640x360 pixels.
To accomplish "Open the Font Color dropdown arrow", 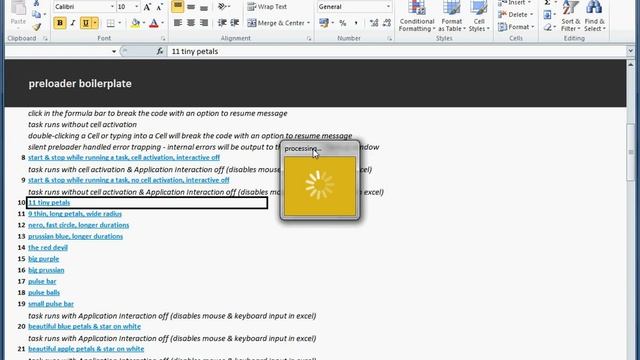I will click(x=162, y=23).
